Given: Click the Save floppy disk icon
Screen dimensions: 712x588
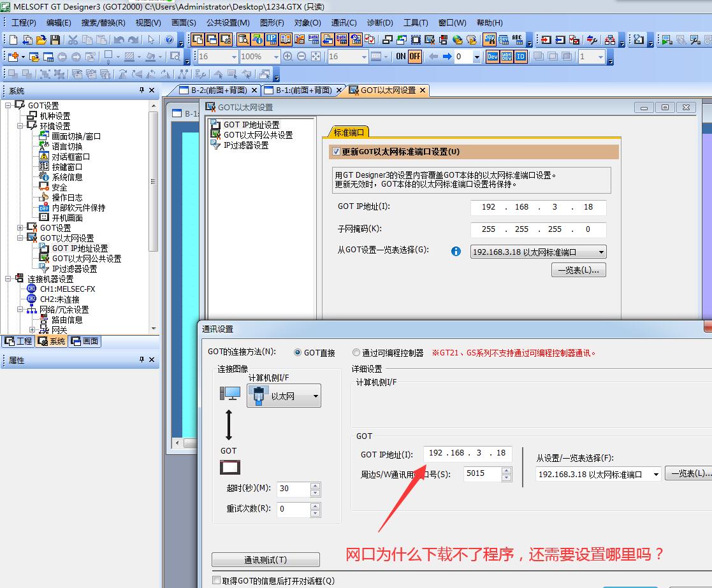Looking at the screenshot, I should [x=55, y=39].
